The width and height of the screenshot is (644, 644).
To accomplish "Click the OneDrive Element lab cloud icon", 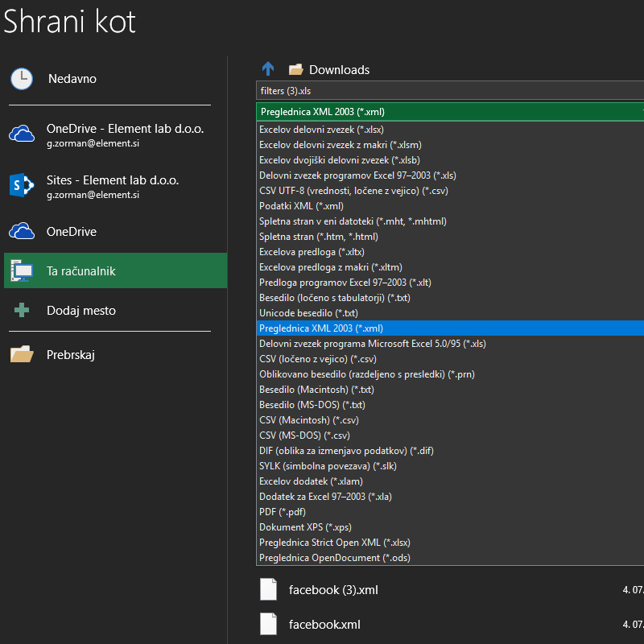I will (x=22, y=134).
